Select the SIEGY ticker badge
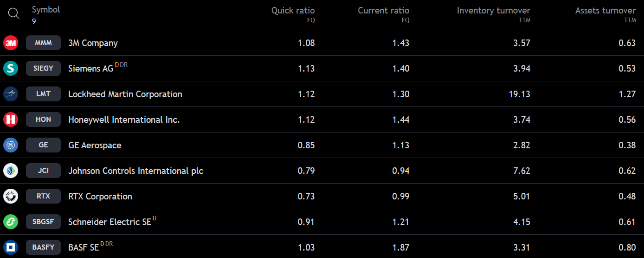 tap(44, 69)
